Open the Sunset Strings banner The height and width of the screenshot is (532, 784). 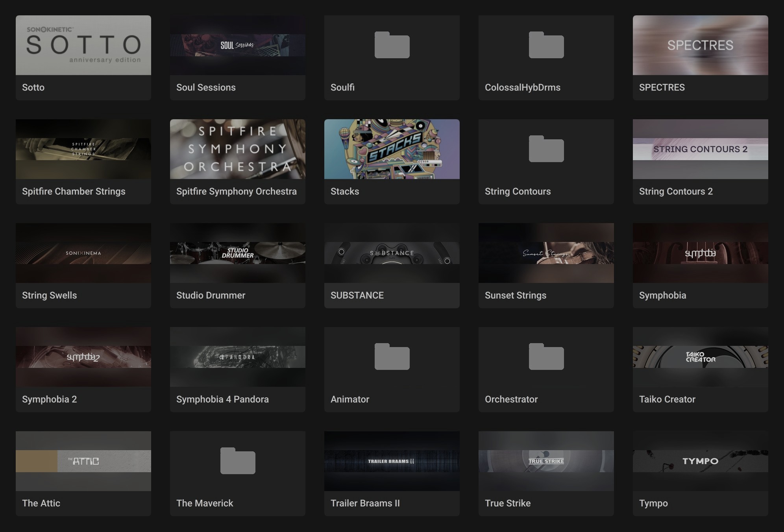coord(546,253)
